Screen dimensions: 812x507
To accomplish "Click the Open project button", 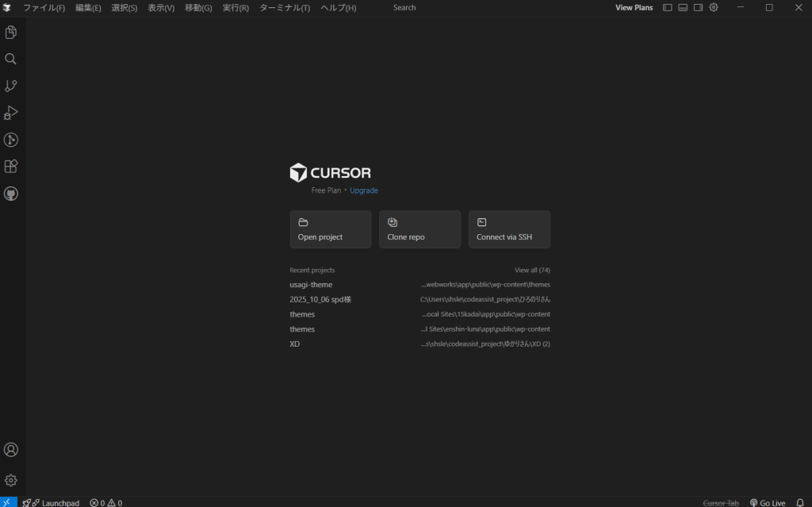I will click(331, 229).
